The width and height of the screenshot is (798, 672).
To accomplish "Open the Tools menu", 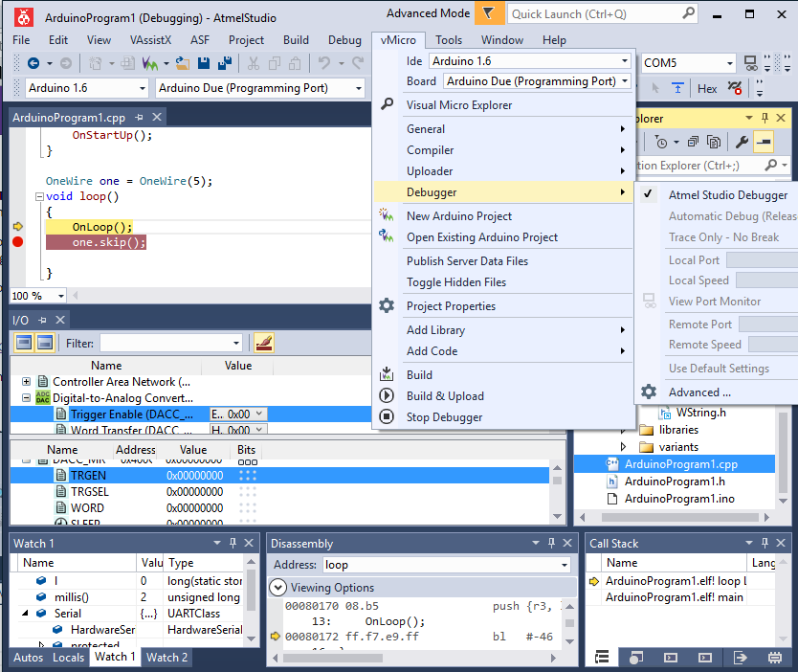I will tap(449, 39).
